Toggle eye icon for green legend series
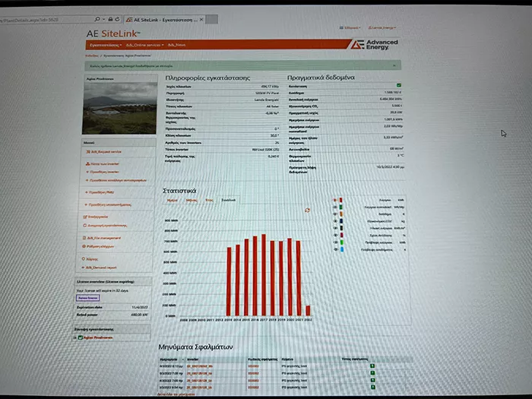The width and height of the screenshot is (532, 399). point(334,207)
